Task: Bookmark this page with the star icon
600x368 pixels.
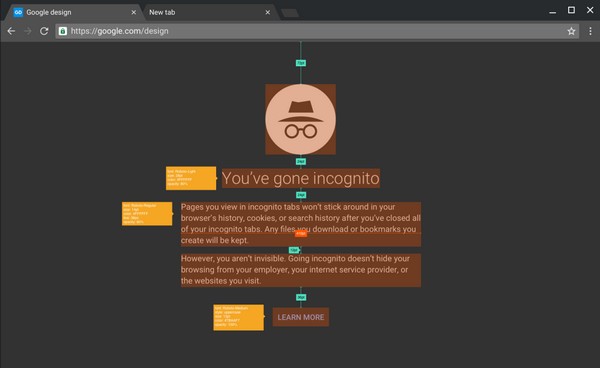Action: coord(571,31)
